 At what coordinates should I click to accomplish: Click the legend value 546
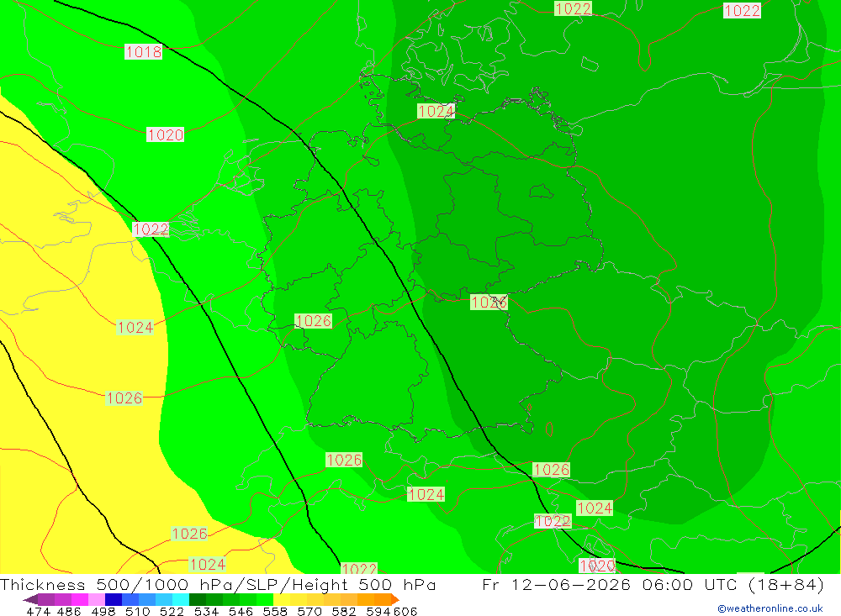click(x=241, y=611)
